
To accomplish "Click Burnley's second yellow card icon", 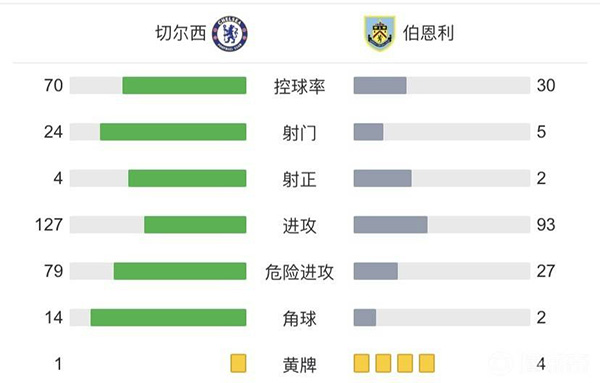I will point(383,363).
